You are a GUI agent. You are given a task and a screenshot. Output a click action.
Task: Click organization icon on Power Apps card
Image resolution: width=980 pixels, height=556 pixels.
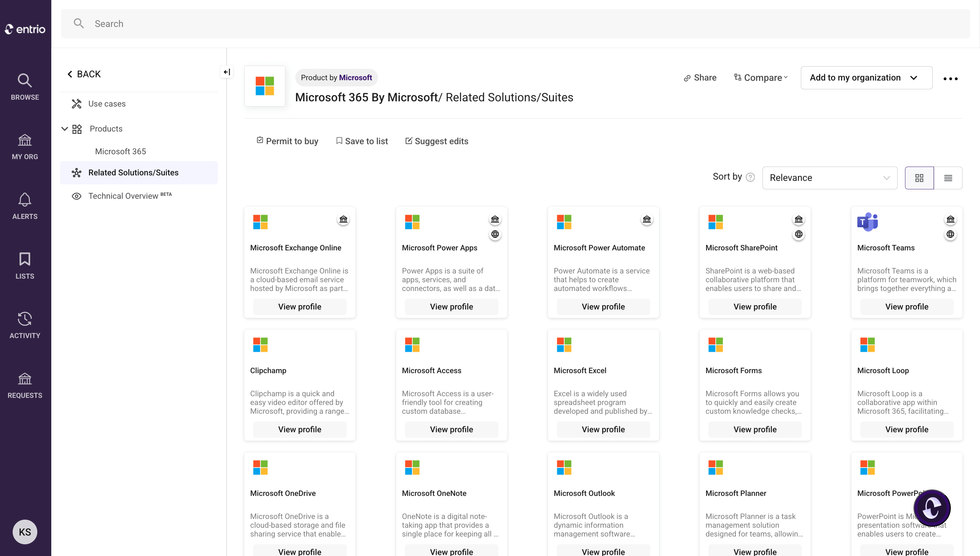(495, 219)
